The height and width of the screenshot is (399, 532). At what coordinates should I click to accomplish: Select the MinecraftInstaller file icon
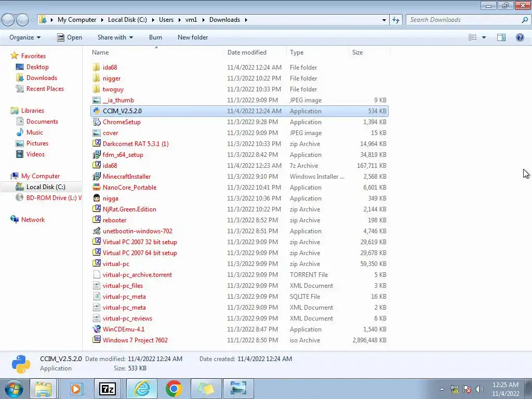click(97, 177)
